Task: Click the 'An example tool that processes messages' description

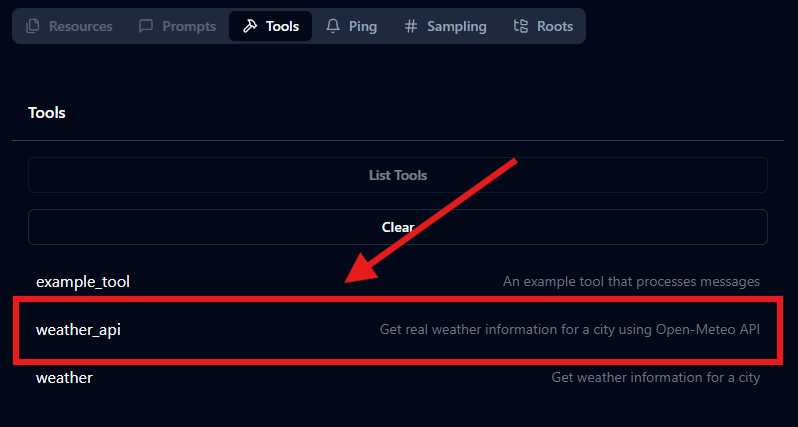Action: point(631,281)
